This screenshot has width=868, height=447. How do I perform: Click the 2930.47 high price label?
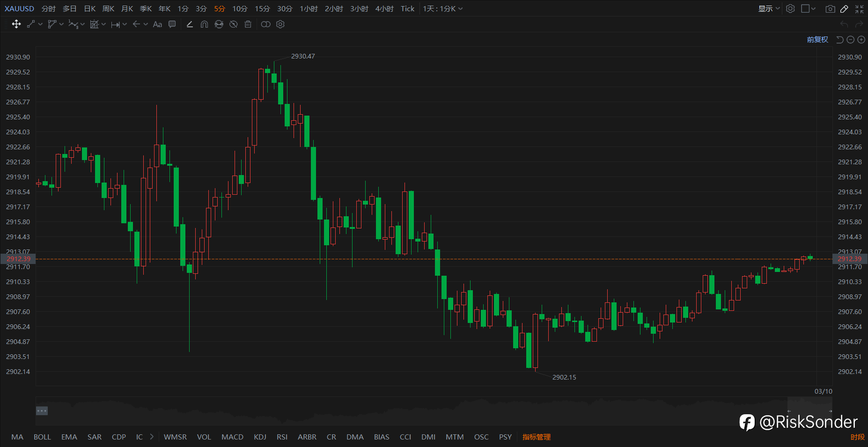point(303,56)
